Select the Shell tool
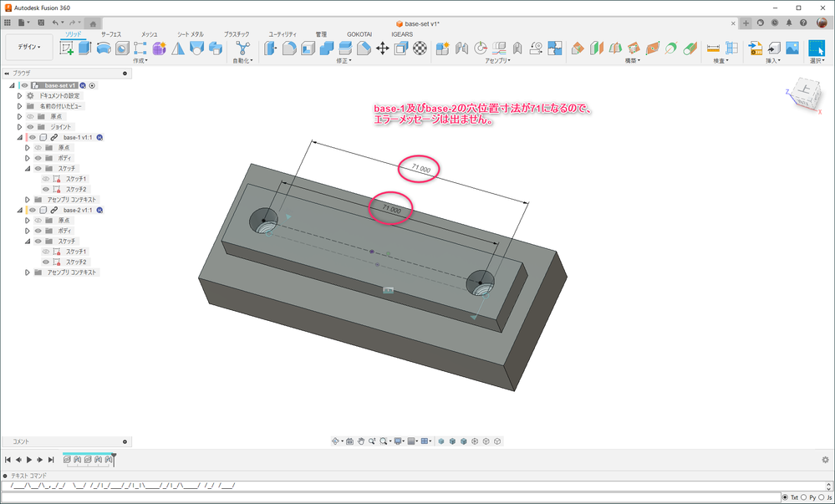The width and height of the screenshot is (835, 504). pyautogui.click(x=308, y=48)
